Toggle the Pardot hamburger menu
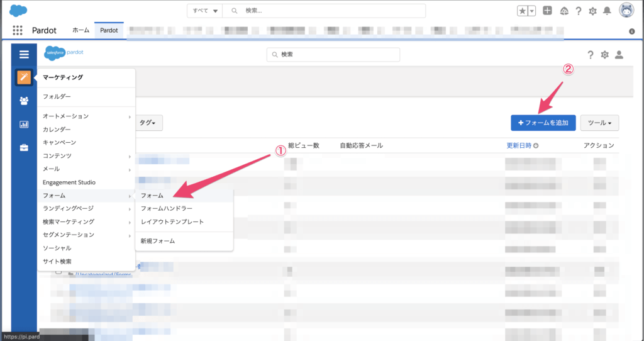Viewport: 644px width, 341px height. tap(25, 55)
